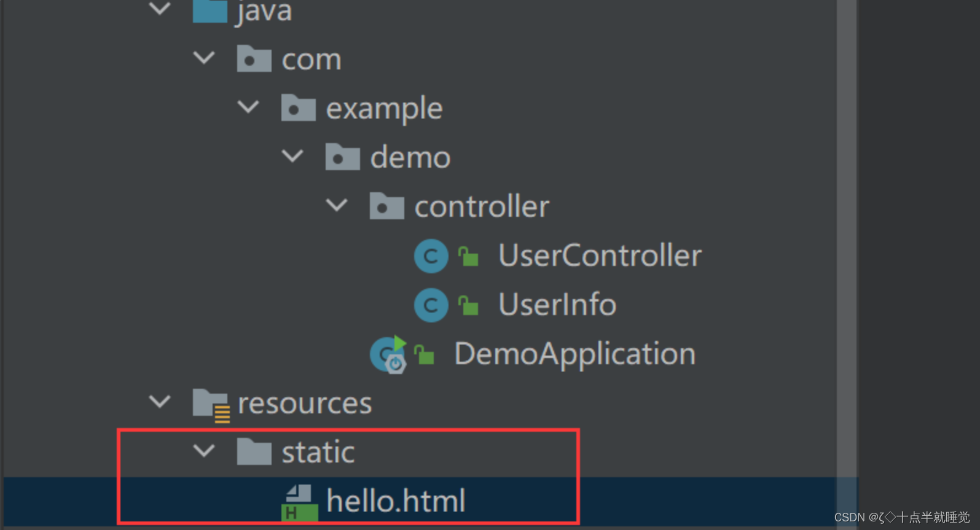Select DemoApplication in the tree
980x530 pixels.
coord(574,354)
